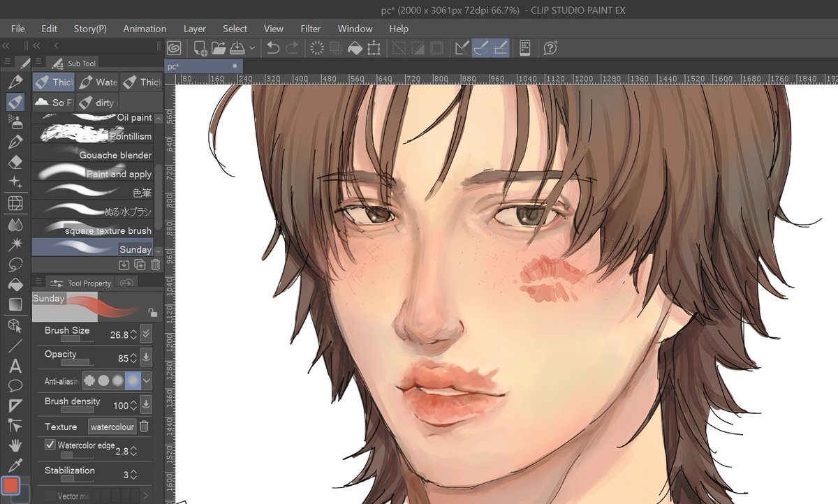Click the Clear (spinning dots) command icon

[317, 48]
